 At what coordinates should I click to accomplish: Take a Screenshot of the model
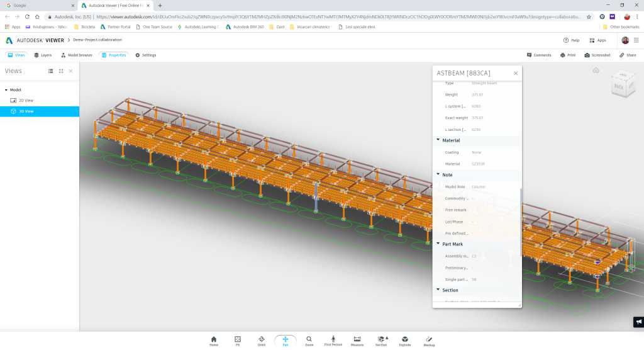tap(597, 55)
